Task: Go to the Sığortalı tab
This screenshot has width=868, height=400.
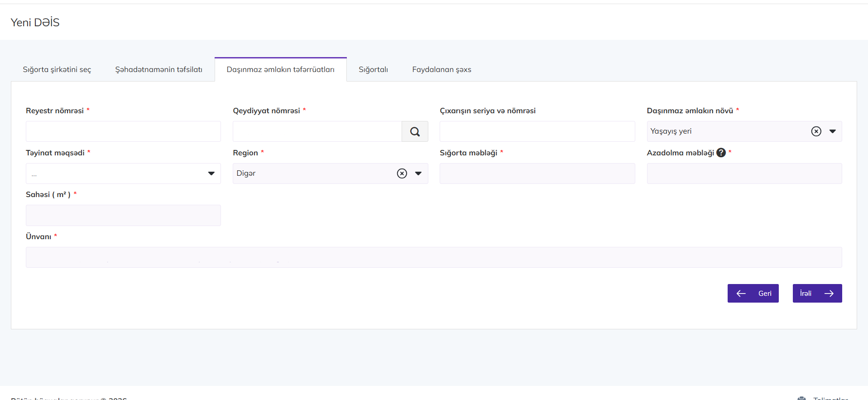Action: [373, 69]
